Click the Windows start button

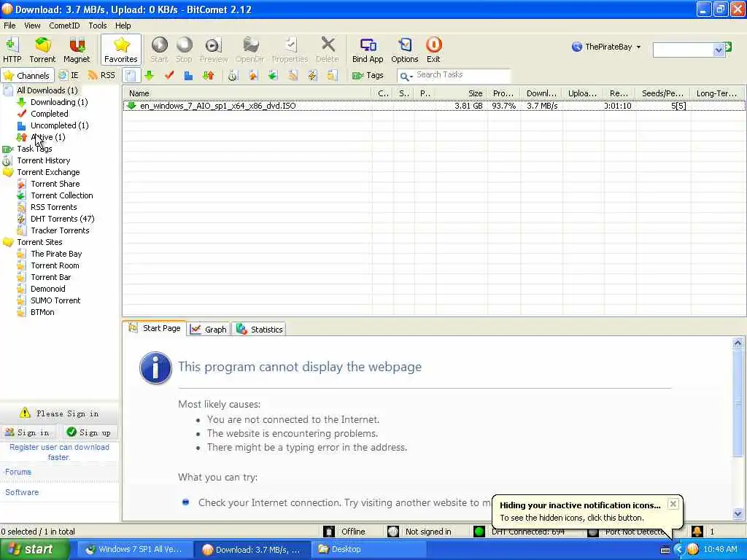[x=34, y=550]
